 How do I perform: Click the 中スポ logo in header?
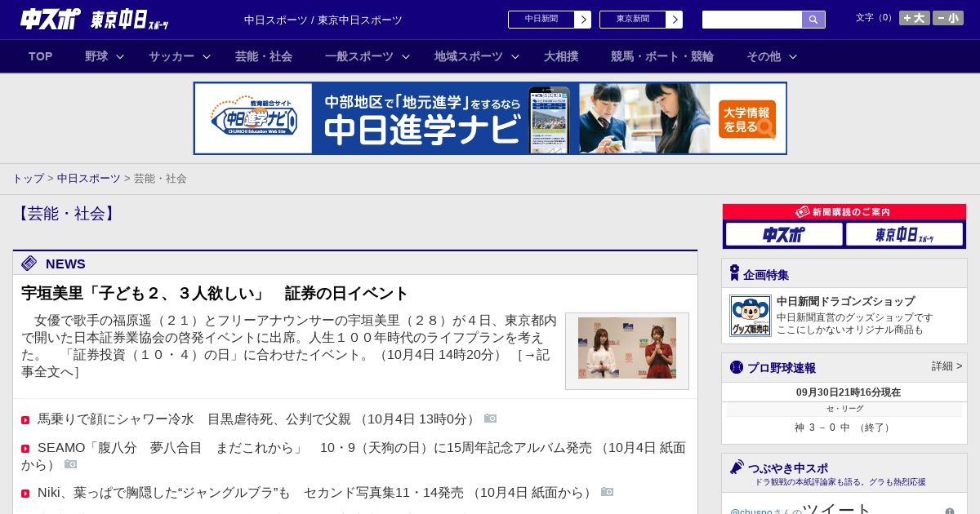click(x=51, y=19)
